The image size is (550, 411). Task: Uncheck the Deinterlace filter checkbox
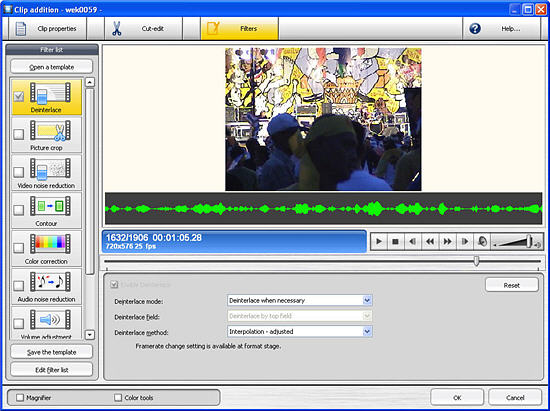pos(19,96)
